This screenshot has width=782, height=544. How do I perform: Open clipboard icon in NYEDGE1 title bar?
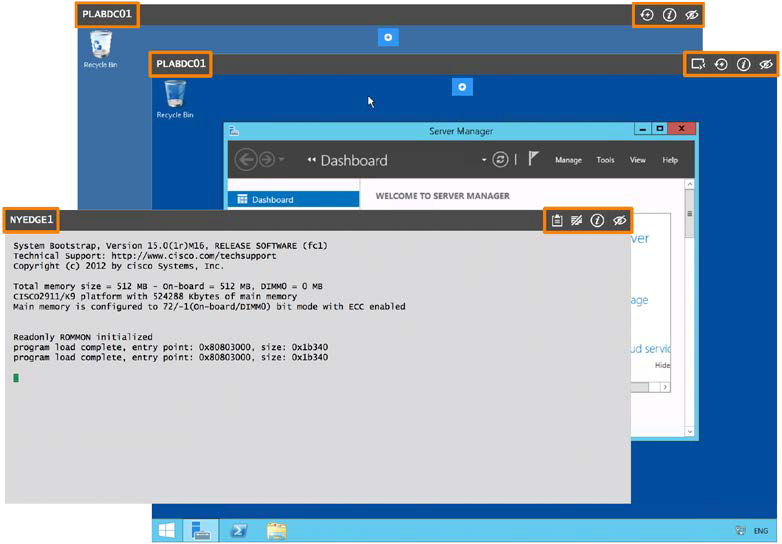(x=557, y=220)
